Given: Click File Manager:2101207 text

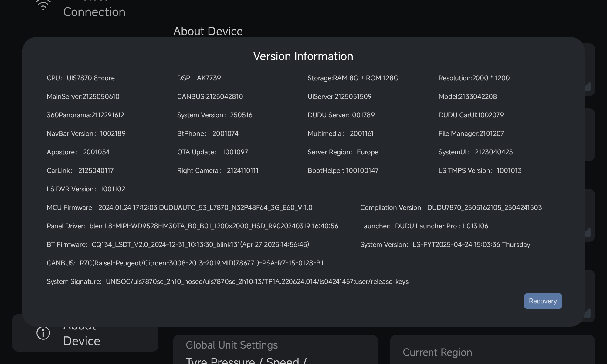Looking at the screenshot, I should point(471,133).
